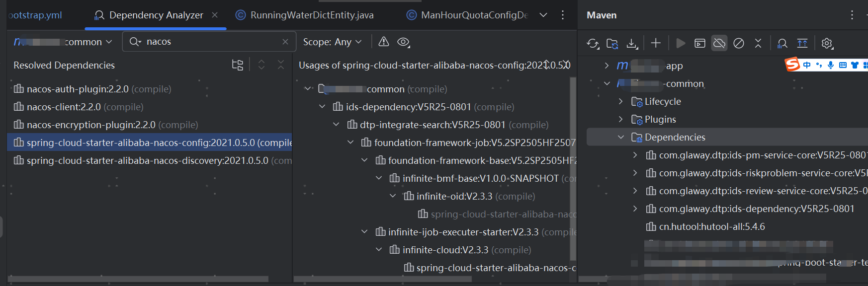Viewport: 868px width, 286px height.
Task: Open Scope: Any dropdown
Action: 332,42
